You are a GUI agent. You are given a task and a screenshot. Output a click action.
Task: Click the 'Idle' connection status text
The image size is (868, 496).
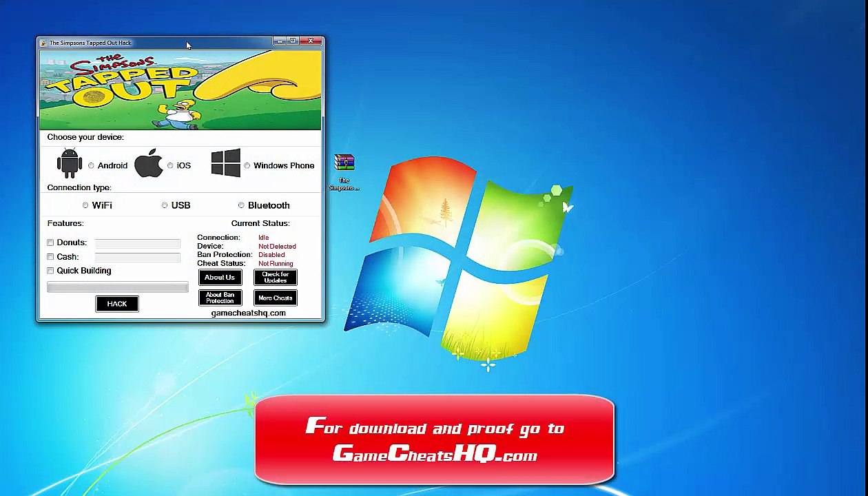[x=263, y=238]
